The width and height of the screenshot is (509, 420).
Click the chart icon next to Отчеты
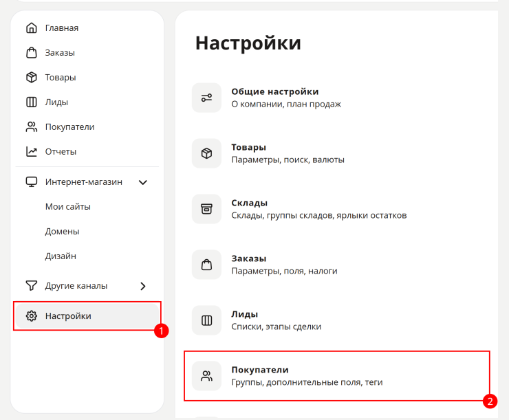tap(32, 151)
